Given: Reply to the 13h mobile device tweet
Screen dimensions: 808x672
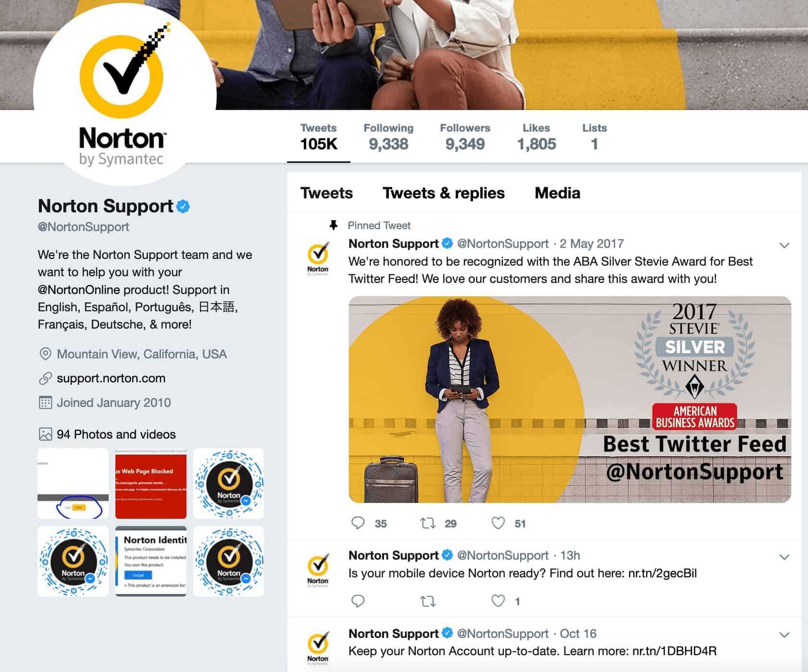Looking at the screenshot, I should click(x=358, y=601).
